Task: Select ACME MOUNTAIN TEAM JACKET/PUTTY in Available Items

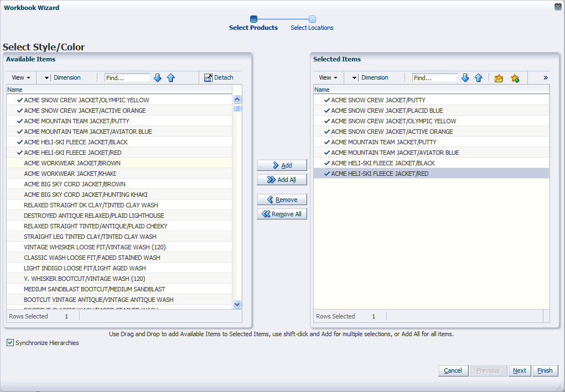Action: coord(120,121)
